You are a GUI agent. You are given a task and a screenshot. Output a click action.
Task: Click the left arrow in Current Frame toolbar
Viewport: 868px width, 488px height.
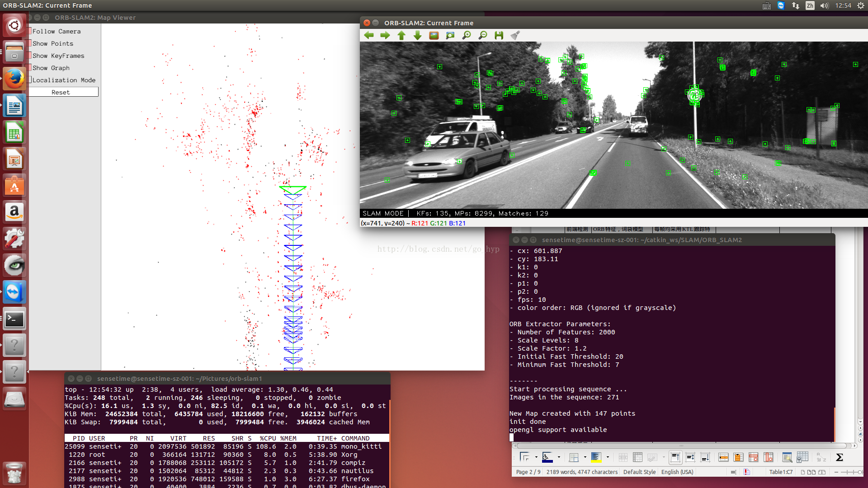[x=369, y=35]
